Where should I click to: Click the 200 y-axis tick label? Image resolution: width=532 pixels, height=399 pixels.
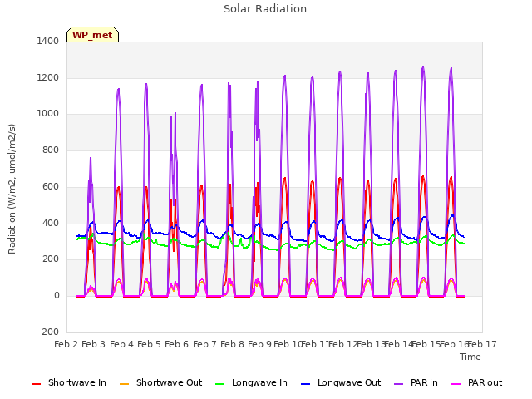51,259
